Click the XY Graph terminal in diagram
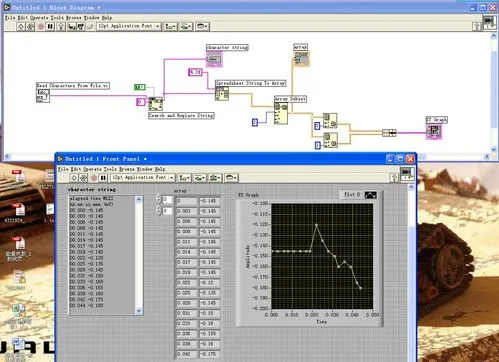 [434, 131]
